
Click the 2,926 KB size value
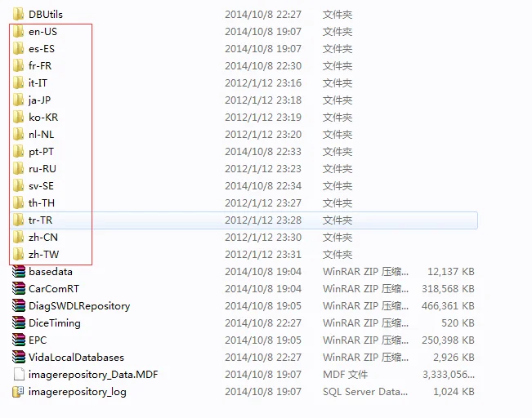coord(454,357)
